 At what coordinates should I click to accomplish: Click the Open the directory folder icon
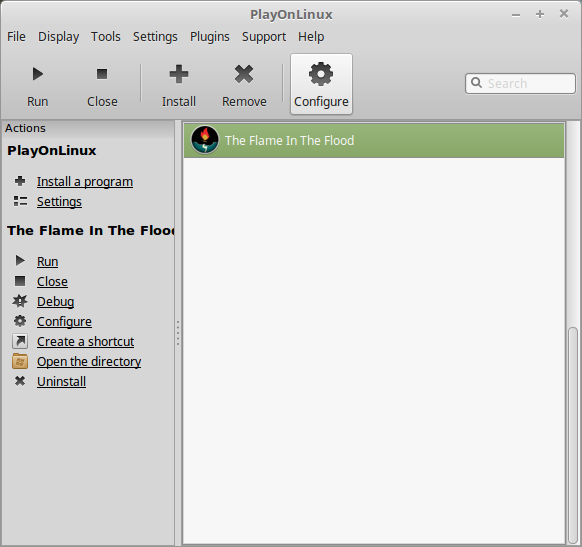coord(20,361)
